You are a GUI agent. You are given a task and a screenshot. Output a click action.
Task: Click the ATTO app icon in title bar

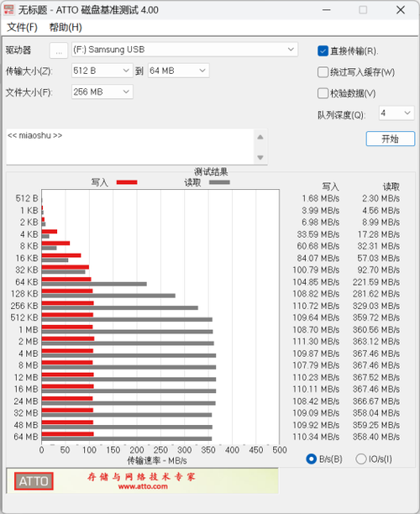coord(8,9)
